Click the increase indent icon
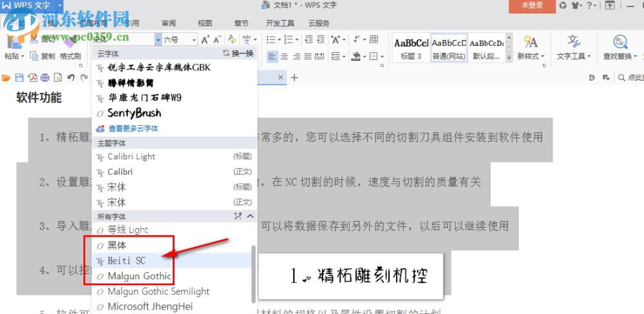This screenshot has width=644, height=314. tap(320, 39)
